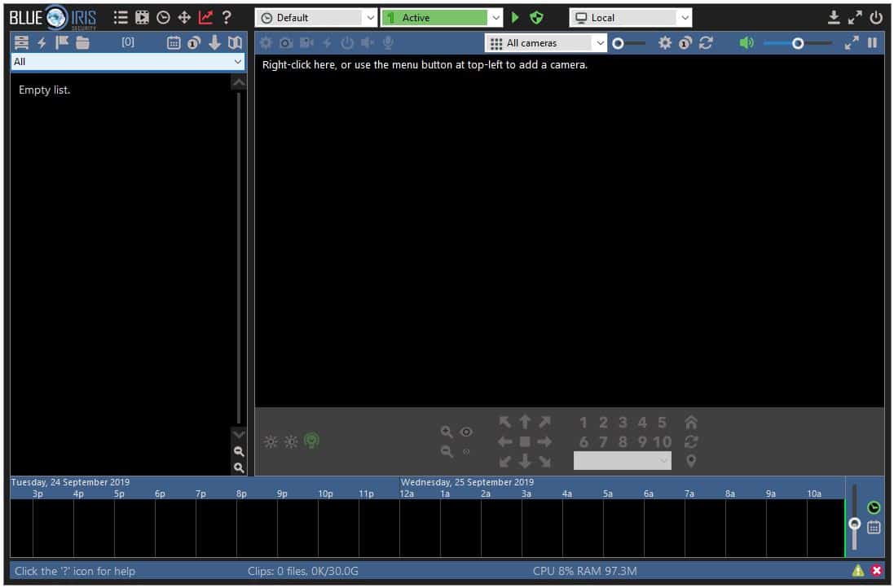Click the shield armed-status icon

(x=535, y=17)
